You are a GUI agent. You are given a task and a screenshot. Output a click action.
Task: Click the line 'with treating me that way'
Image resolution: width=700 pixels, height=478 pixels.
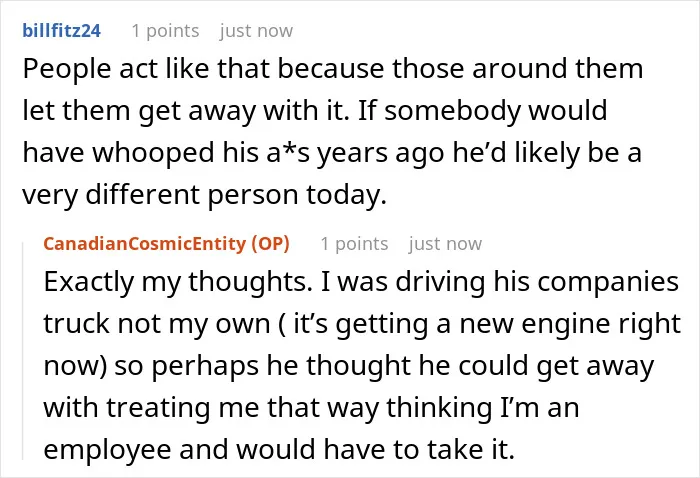pos(311,407)
